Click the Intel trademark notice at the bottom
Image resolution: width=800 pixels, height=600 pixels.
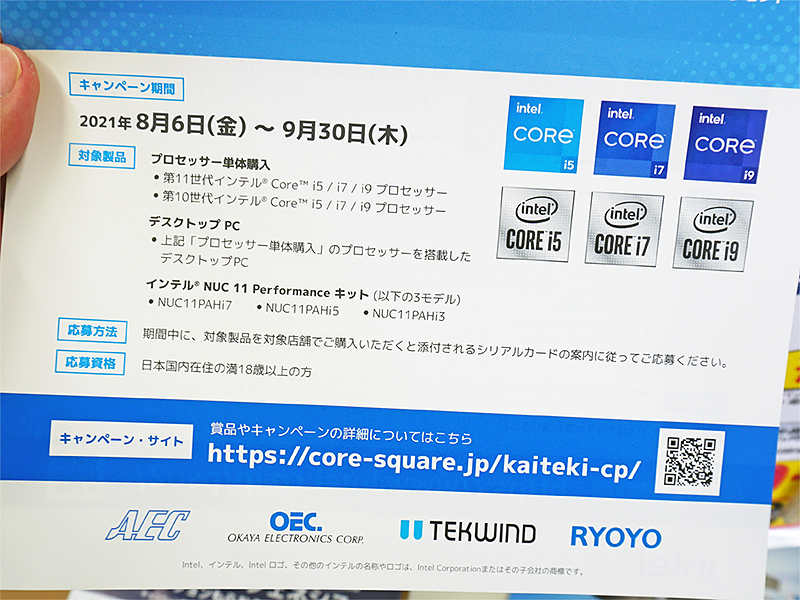coord(383,568)
